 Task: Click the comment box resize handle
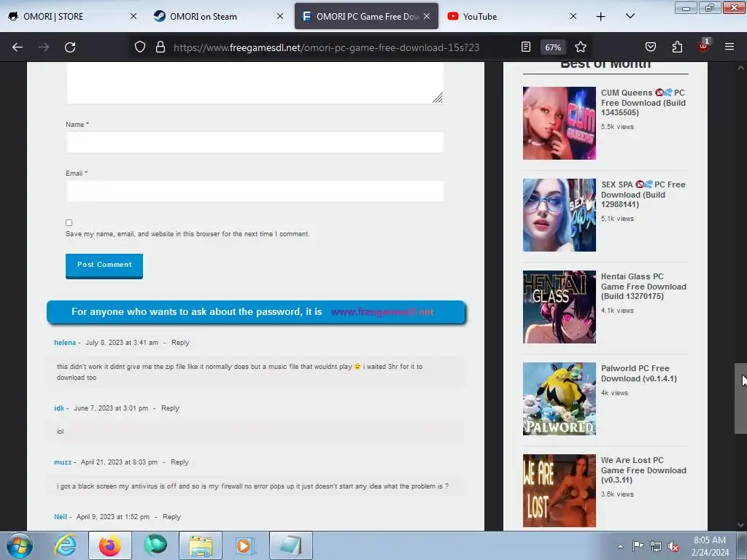pyautogui.click(x=438, y=98)
